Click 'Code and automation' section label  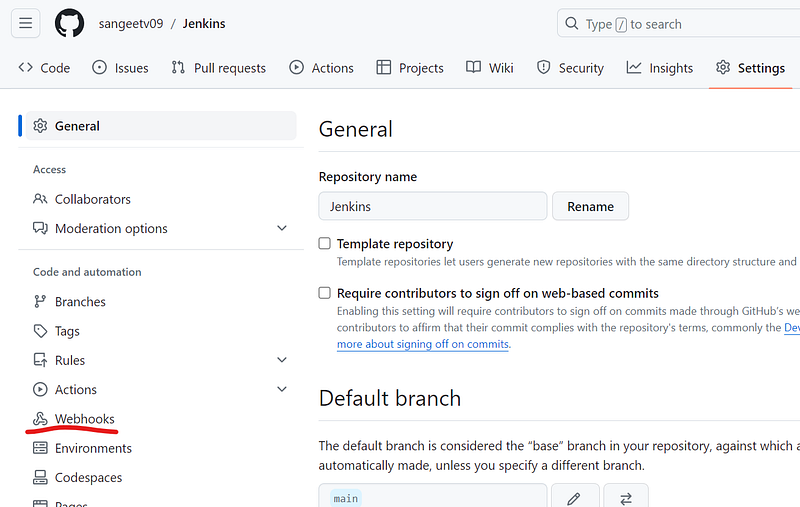click(x=87, y=272)
